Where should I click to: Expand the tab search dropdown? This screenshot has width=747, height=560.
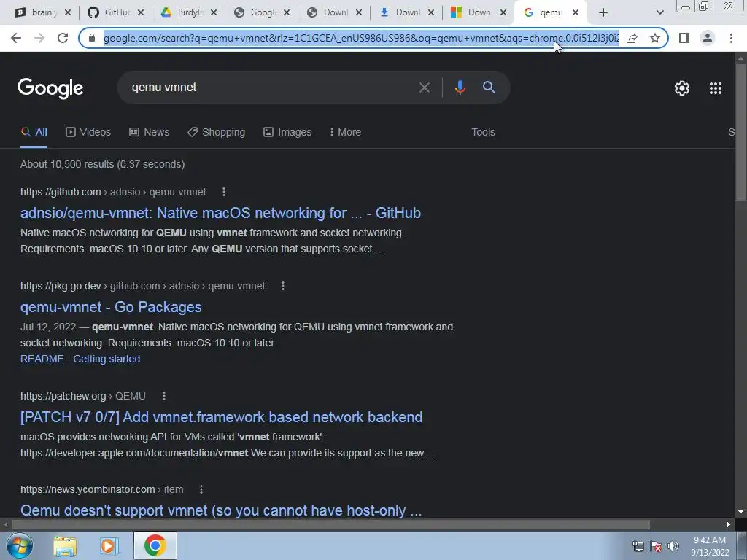pyautogui.click(x=659, y=13)
